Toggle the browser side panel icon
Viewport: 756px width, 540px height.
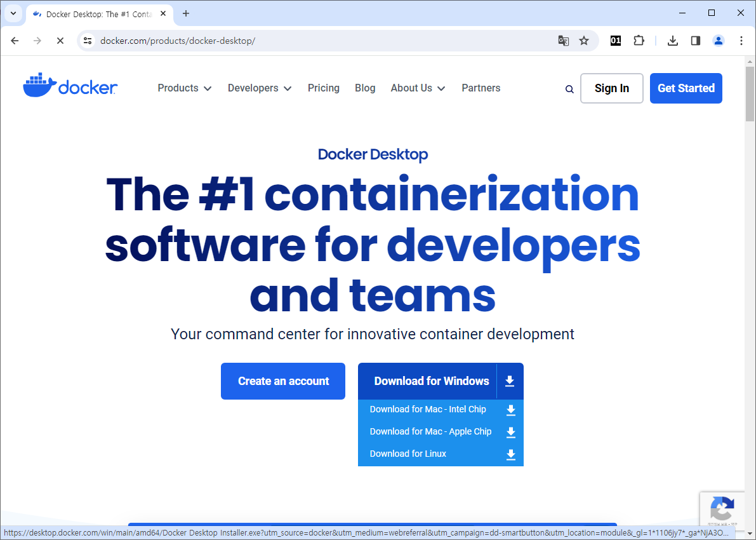[x=695, y=41]
